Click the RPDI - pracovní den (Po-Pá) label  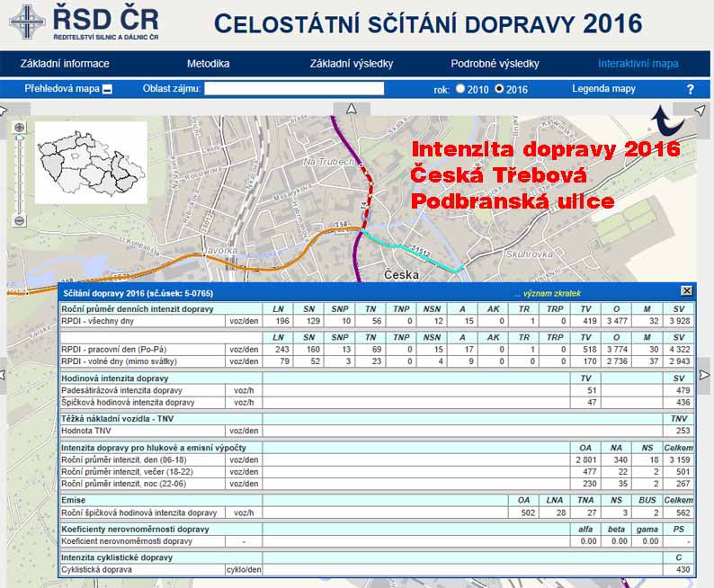114,350
